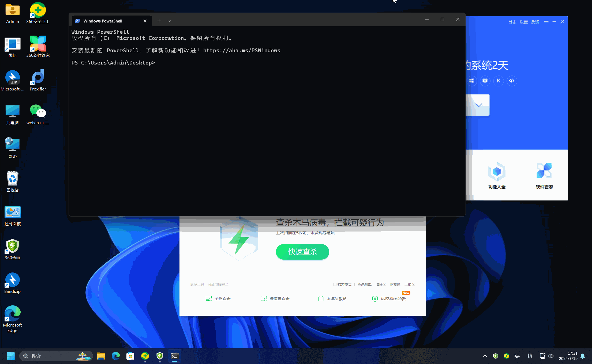
Task: Open the 功能大全 feature collection
Action: tap(497, 175)
